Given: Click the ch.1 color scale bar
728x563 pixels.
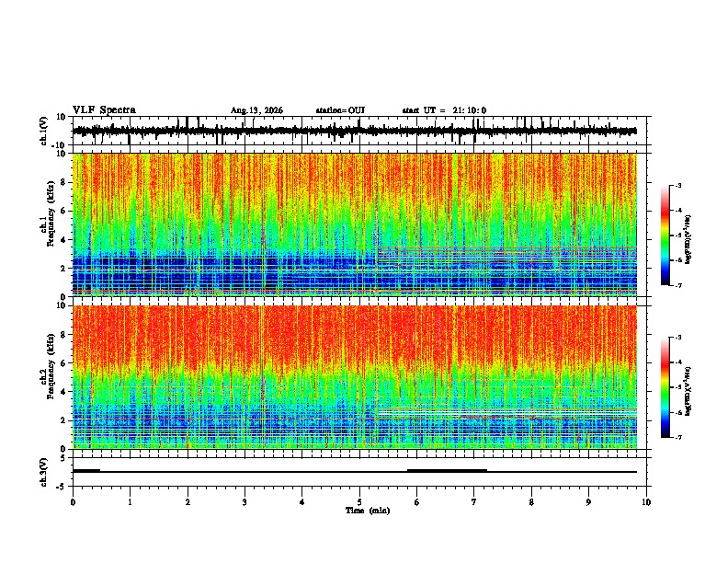Looking at the screenshot, I should tap(665, 236).
